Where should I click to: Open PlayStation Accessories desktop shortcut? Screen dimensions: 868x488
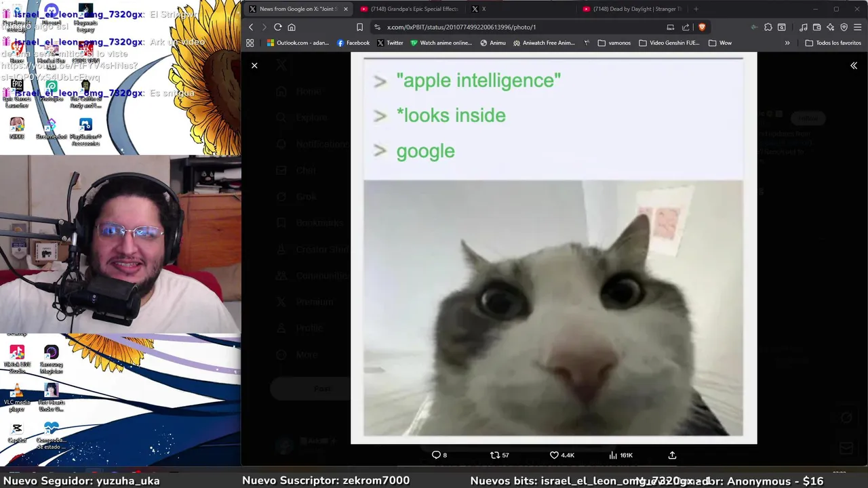(x=85, y=131)
